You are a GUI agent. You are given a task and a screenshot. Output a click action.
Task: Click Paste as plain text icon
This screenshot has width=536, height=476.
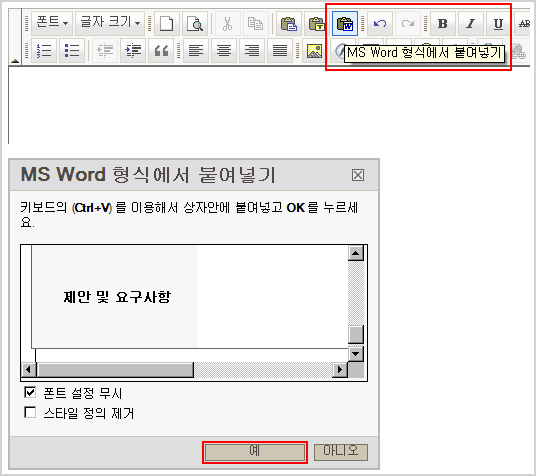click(317, 24)
